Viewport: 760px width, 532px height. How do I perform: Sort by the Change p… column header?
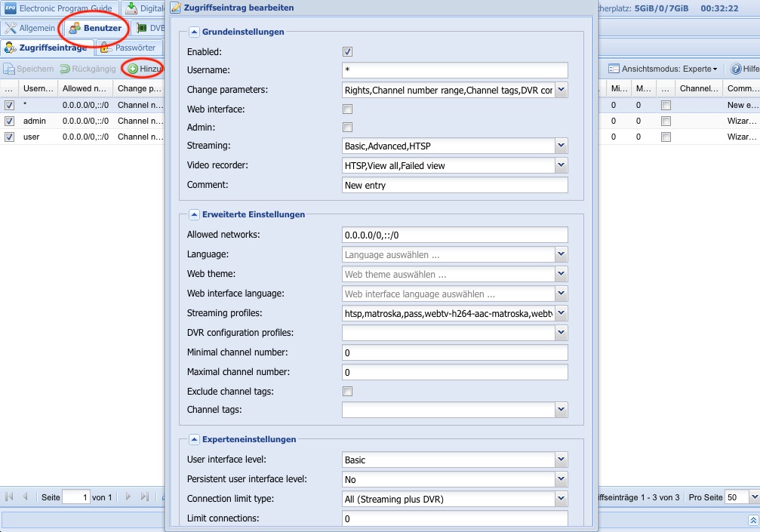tap(139, 89)
